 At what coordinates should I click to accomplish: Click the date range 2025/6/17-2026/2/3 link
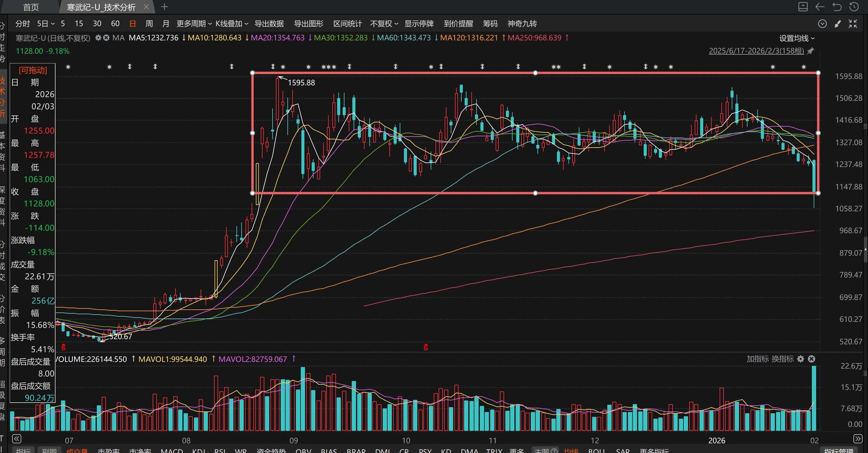pos(756,51)
